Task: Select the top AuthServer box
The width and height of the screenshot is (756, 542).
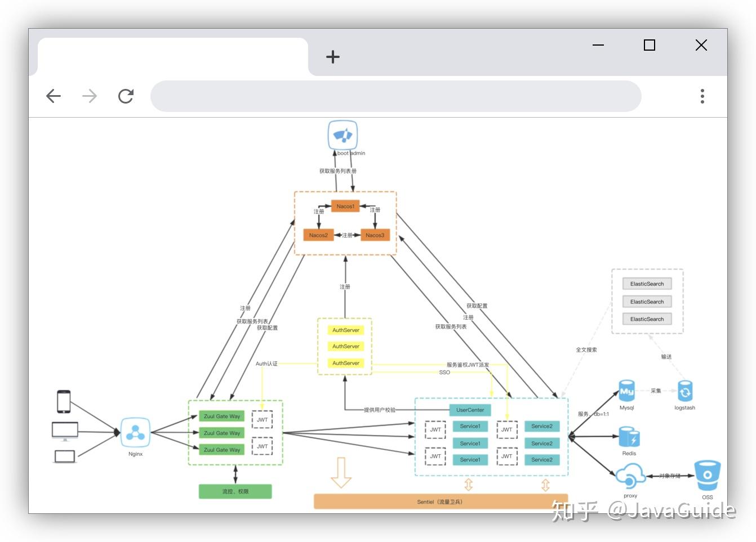Action: point(345,330)
